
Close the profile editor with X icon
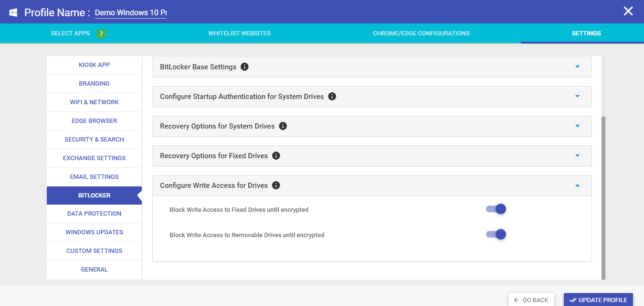click(x=628, y=11)
